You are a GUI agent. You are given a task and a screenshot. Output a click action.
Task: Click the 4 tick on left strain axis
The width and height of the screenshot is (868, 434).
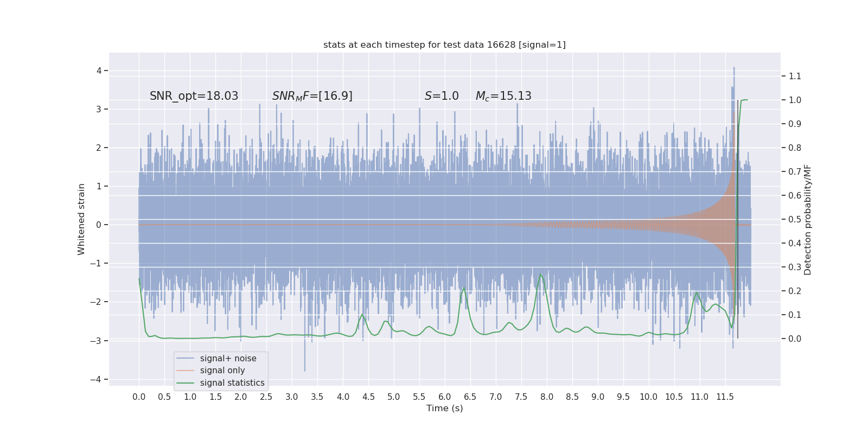point(99,71)
